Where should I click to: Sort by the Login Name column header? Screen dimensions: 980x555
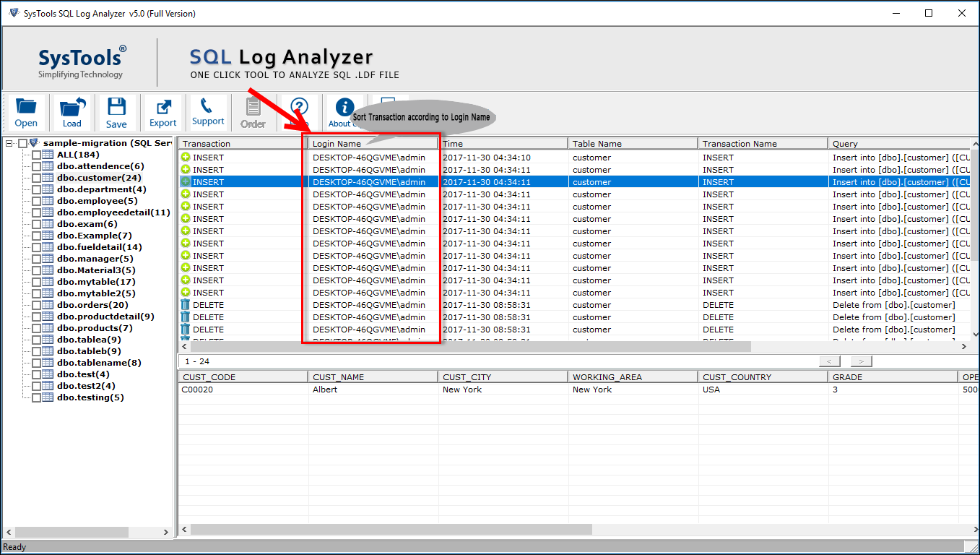(373, 144)
